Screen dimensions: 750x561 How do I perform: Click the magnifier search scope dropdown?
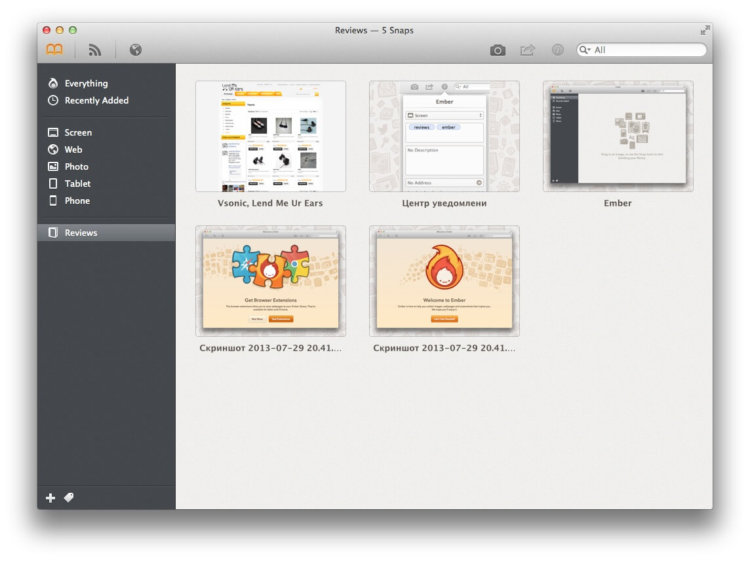(x=585, y=50)
